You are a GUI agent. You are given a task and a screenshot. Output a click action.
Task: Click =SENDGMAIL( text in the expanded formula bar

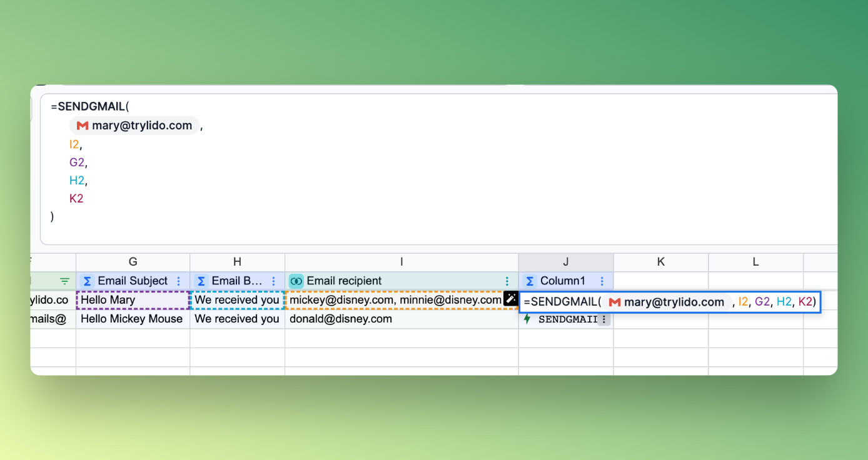pos(90,107)
